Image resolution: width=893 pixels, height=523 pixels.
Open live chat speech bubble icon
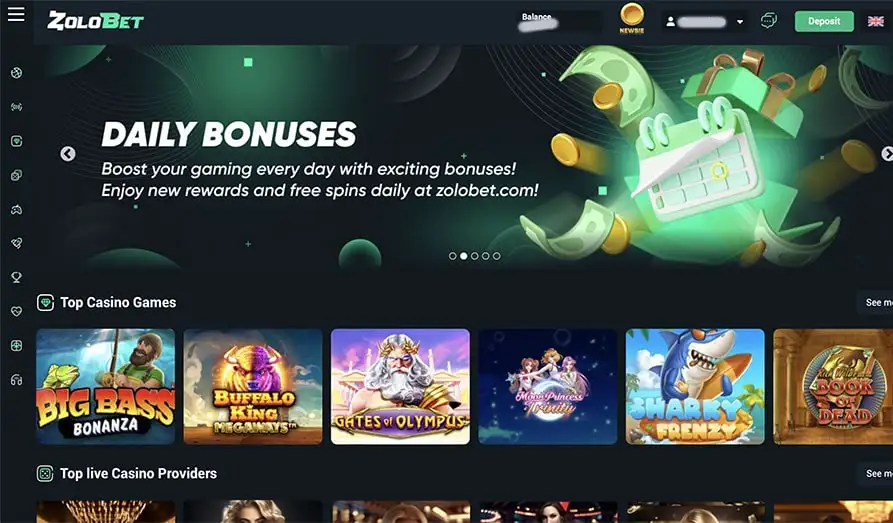[x=769, y=21]
